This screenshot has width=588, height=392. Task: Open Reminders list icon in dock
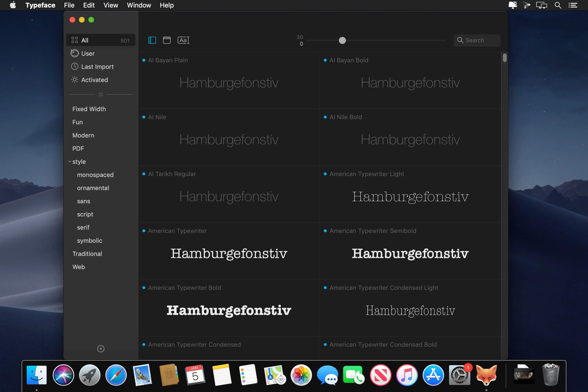[248, 375]
